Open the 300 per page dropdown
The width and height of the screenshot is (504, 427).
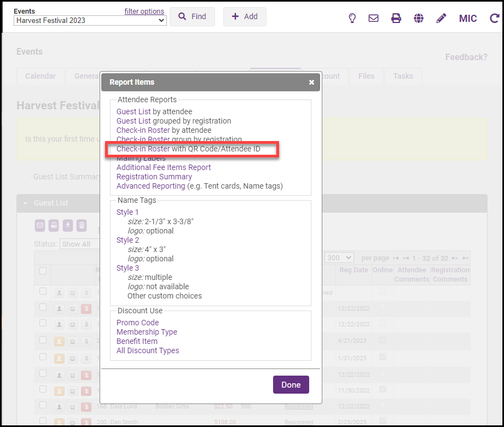339,258
